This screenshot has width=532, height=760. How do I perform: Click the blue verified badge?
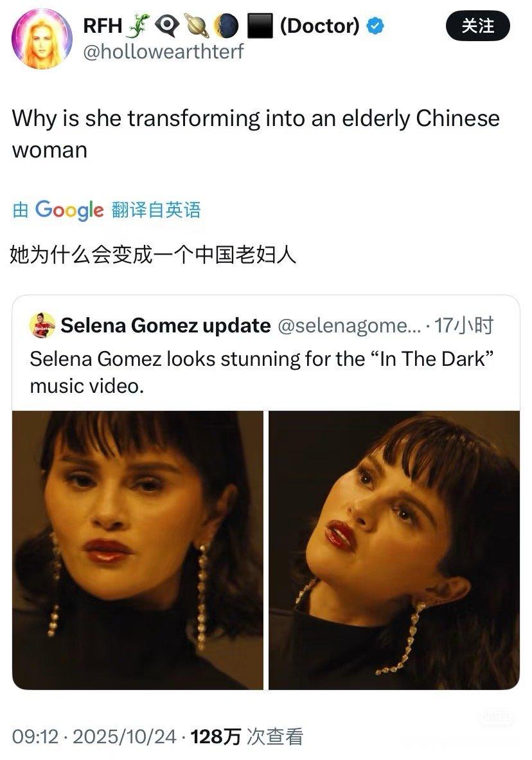(x=375, y=26)
